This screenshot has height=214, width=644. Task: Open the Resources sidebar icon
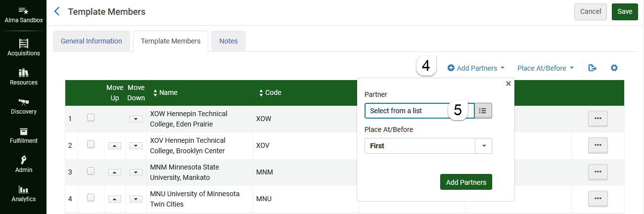(x=23, y=73)
